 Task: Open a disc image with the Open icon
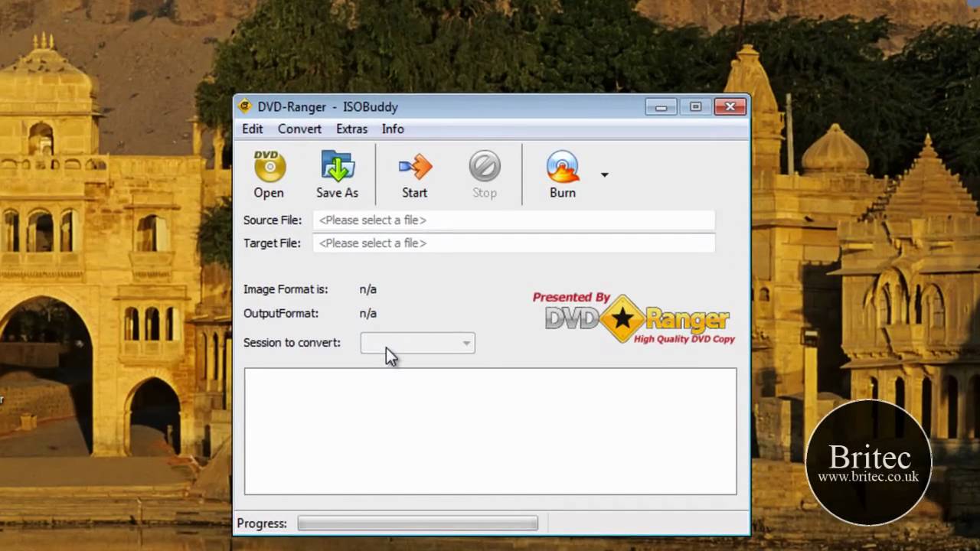(x=269, y=175)
